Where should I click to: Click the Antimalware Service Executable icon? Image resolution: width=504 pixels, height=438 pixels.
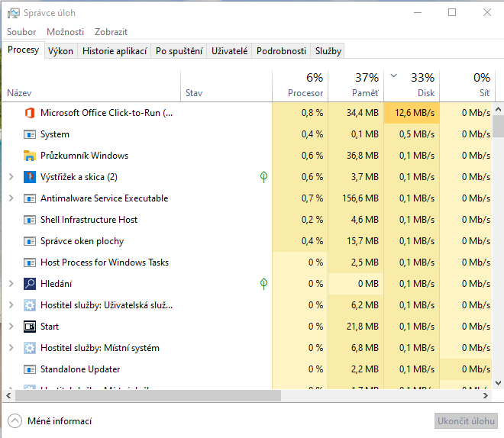pyautogui.click(x=30, y=198)
